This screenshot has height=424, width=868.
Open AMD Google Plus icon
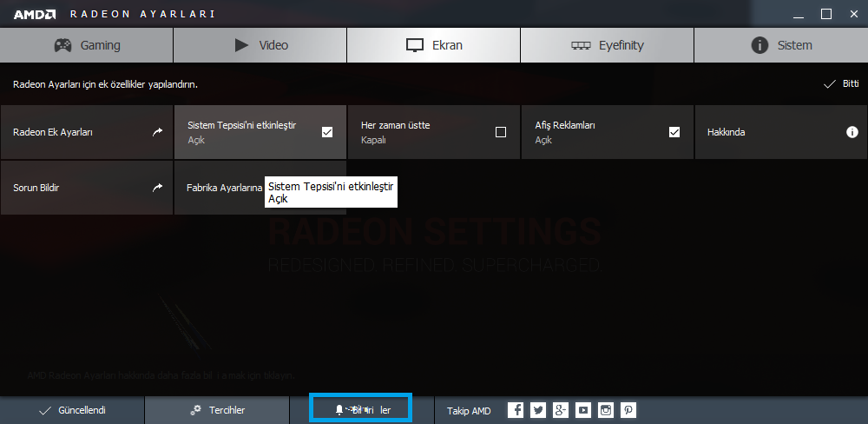point(561,410)
